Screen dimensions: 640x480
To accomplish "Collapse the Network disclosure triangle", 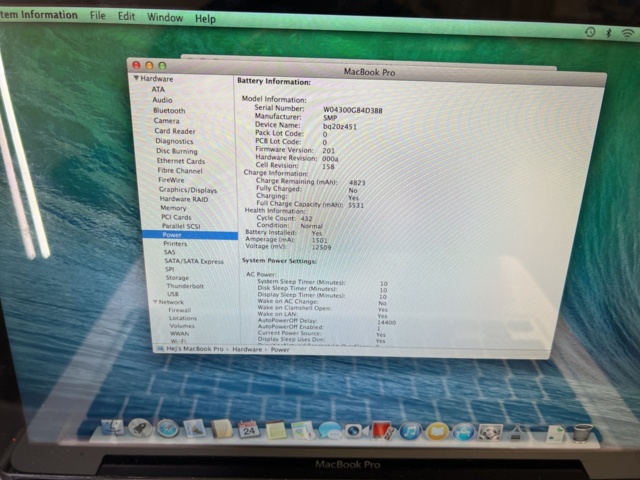I will [155, 302].
